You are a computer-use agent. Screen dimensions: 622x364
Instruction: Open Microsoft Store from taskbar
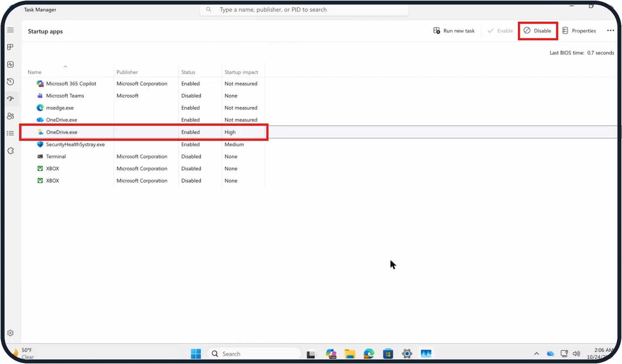click(x=388, y=354)
